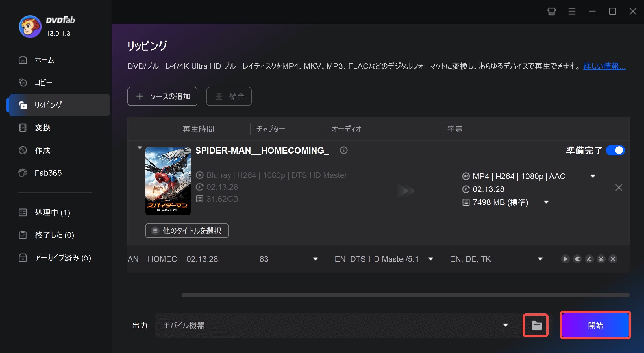Open the 出力 モバイル機器 dropdown
The width and height of the screenshot is (644, 353).
tap(336, 325)
